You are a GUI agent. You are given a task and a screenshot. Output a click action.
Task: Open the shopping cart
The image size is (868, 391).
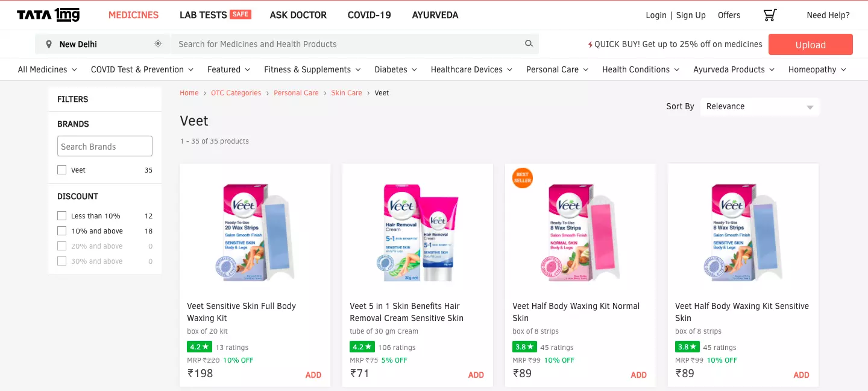tap(770, 15)
